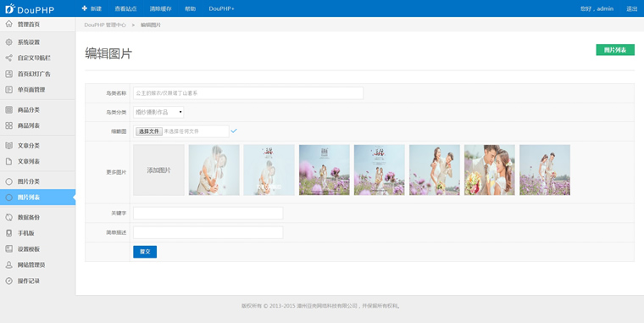Click the 编辑图片 breadcrumb text
The image size is (644, 323).
(x=151, y=25)
